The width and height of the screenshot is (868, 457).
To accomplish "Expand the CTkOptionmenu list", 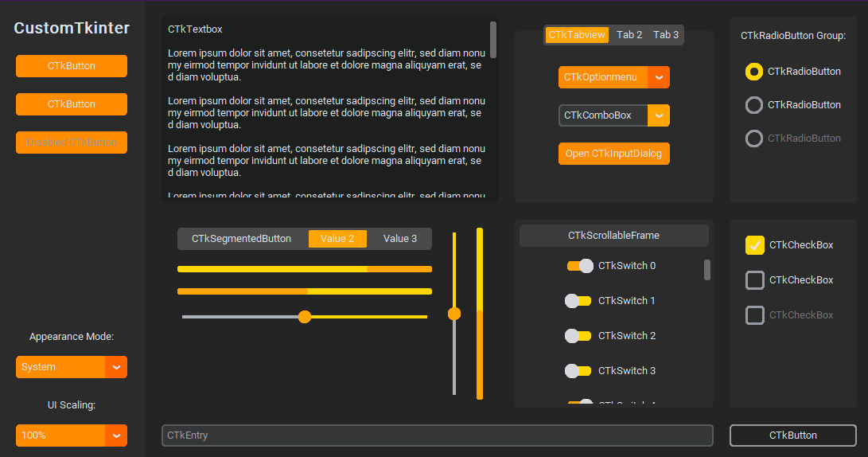I will click(x=603, y=77).
